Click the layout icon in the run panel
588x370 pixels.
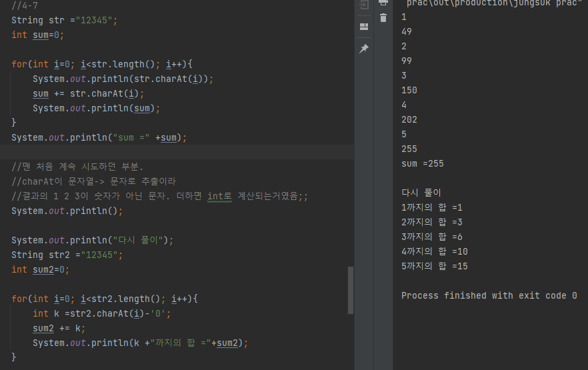pyautogui.click(x=364, y=27)
